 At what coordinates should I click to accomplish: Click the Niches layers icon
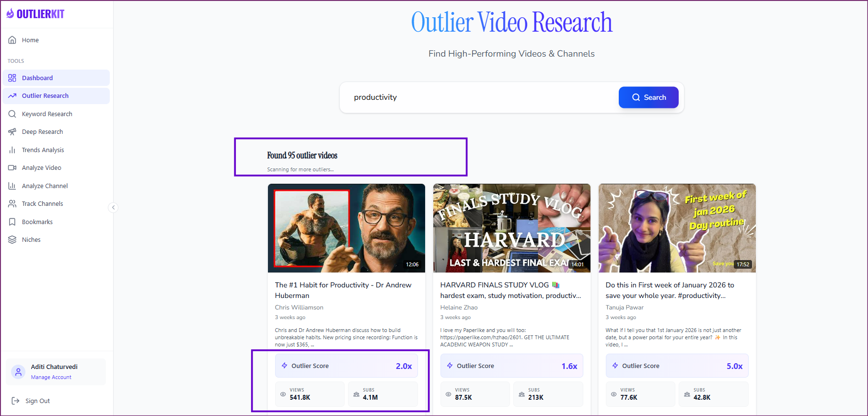pyautogui.click(x=12, y=240)
